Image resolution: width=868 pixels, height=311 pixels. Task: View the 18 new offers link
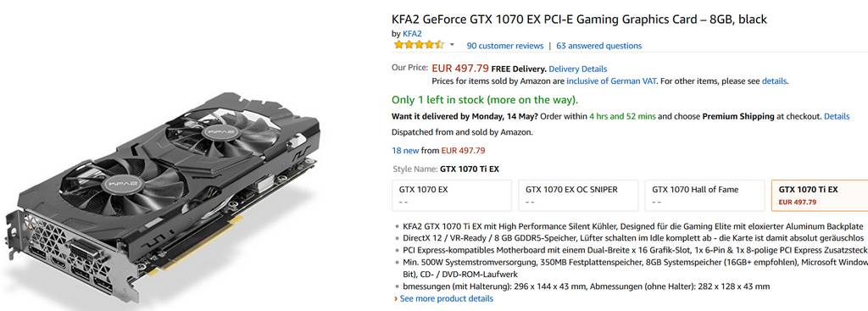405,151
